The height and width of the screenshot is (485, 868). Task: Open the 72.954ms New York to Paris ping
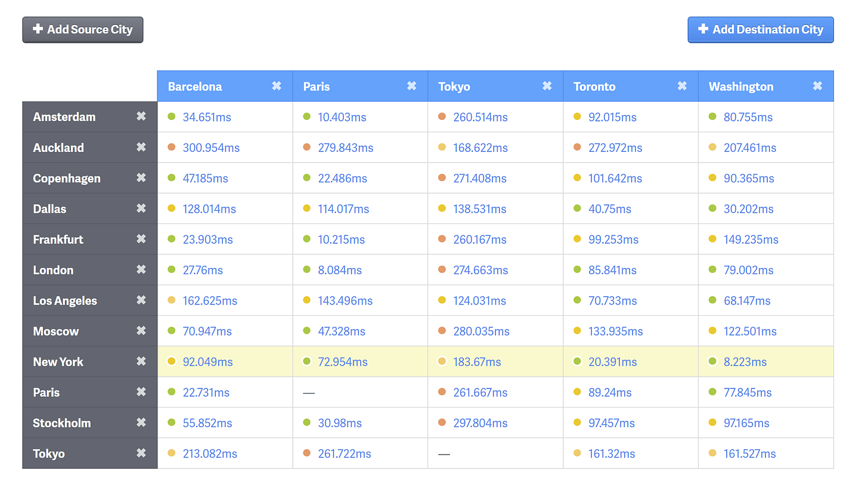(x=343, y=362)
